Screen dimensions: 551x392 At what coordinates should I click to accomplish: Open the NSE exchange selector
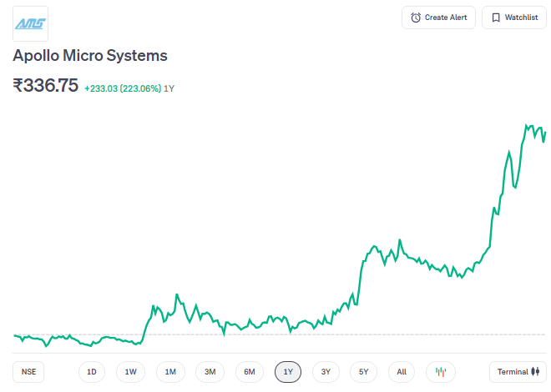[28, 372]
